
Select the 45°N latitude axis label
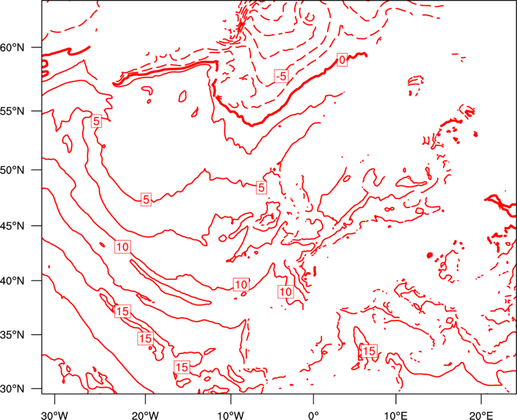(x=12, y=226)
